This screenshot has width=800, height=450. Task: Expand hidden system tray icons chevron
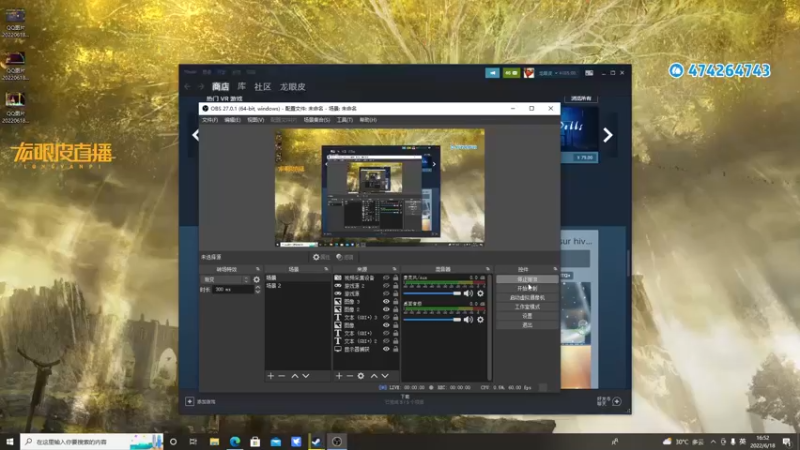point(713,441)
